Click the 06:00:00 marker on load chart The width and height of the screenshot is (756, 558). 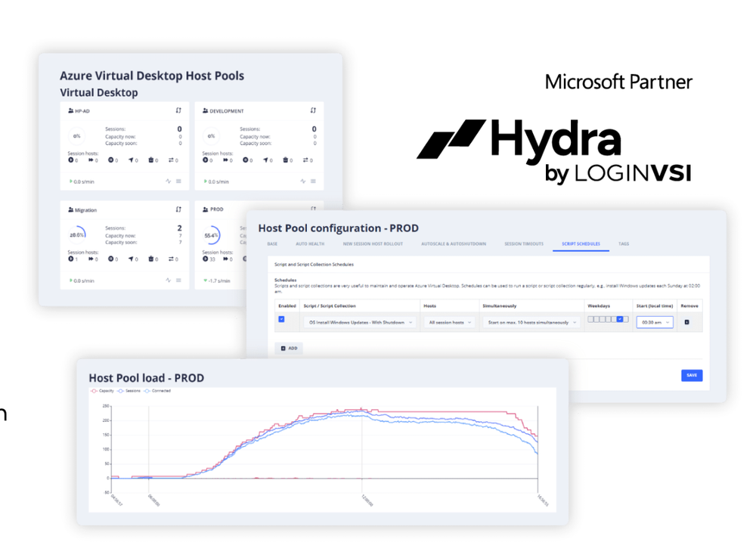point(153,500)
